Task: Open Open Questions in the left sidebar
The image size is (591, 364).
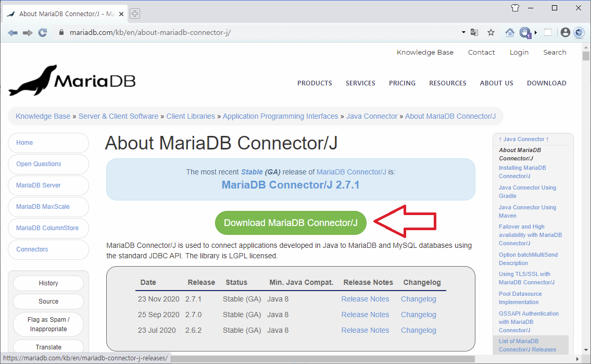Action: click(x=48, y=164)
